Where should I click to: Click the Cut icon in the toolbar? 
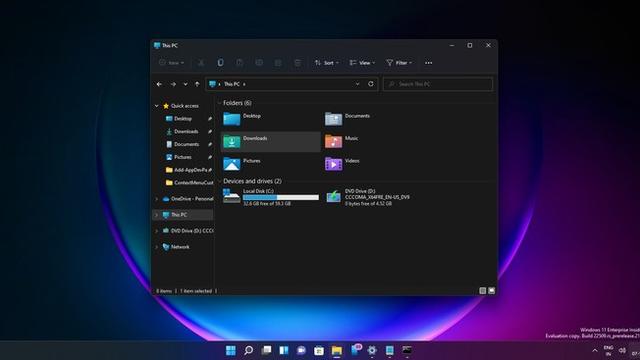coord(201,63)
